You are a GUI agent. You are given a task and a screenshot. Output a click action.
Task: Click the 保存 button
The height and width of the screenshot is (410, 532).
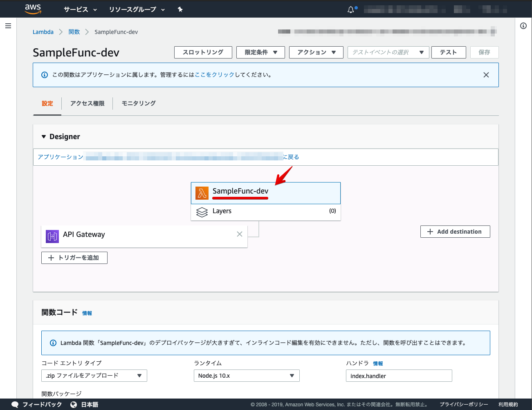click(x=485, y=52)
